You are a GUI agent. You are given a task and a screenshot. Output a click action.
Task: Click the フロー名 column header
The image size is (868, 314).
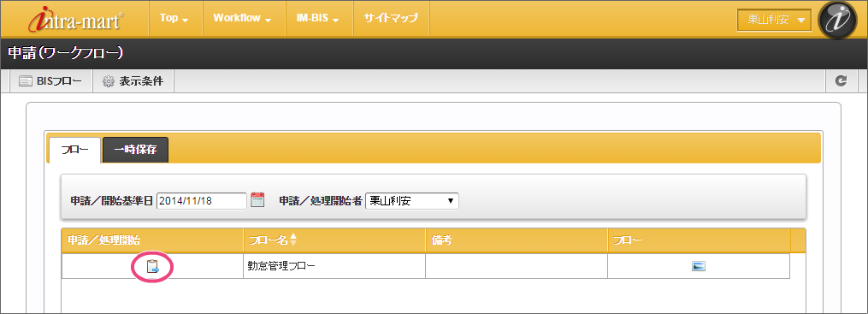pyautogui.click(x=334, y=240)
